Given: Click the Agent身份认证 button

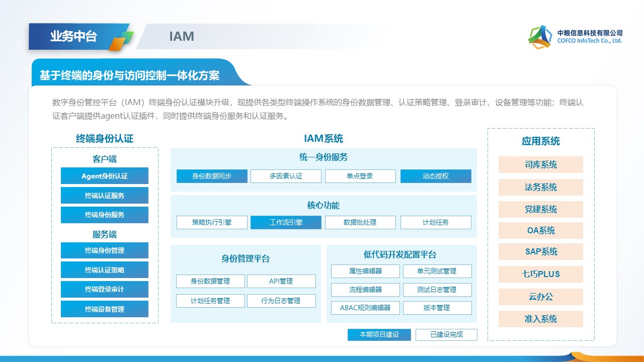Looking at the screenshot, I should tap(105, 176).
